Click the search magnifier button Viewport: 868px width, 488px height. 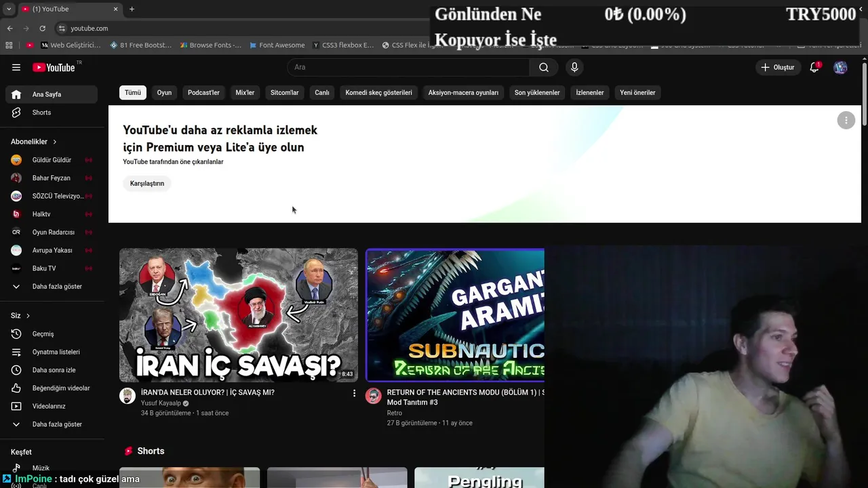pos(544,67)
